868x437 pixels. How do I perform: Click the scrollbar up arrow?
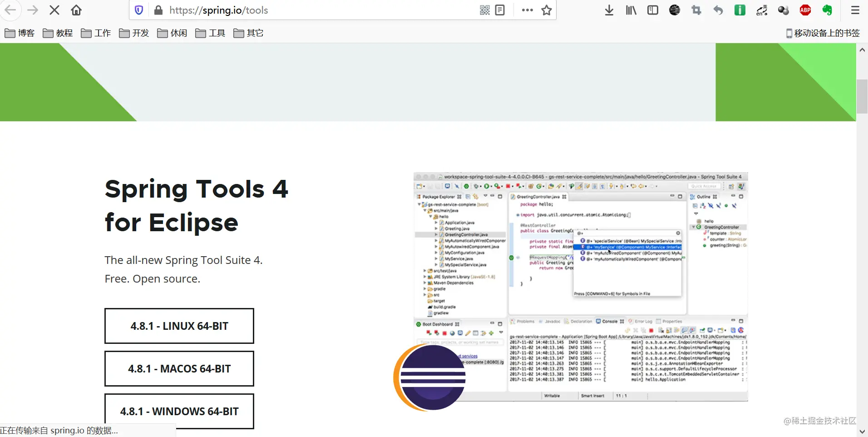(862, 50)
